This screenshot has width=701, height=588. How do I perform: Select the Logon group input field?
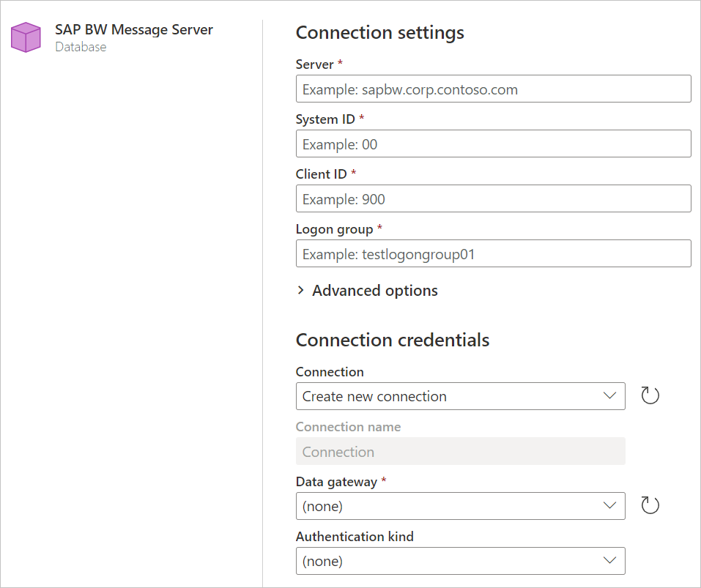[493, 253]
